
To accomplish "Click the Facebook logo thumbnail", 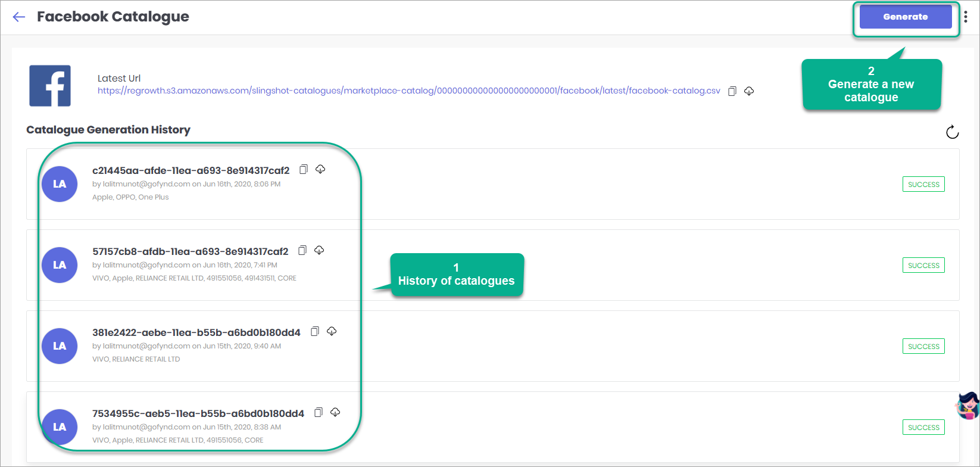I will (50, 86).
